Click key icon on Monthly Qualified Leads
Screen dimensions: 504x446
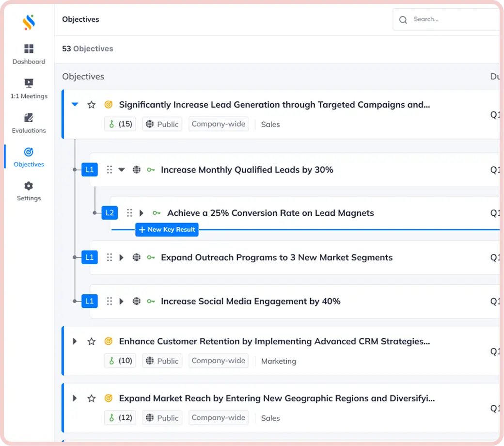(151, 170)
